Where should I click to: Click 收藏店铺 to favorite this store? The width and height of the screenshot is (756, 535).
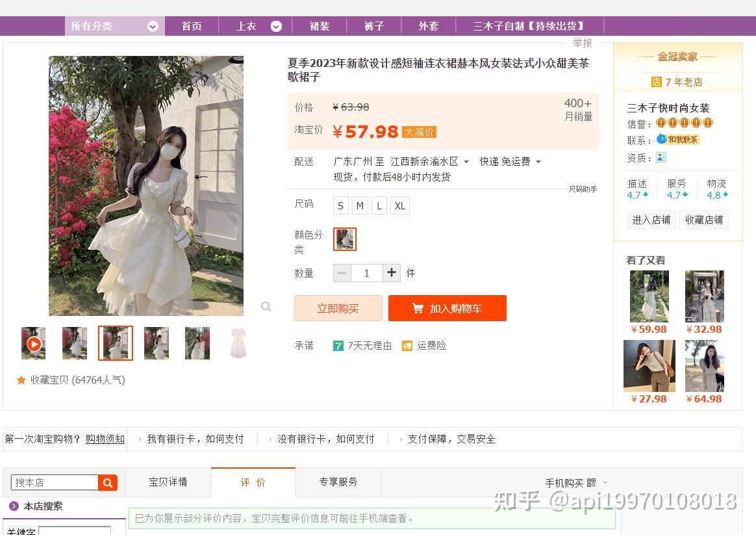tap(703, 220)
